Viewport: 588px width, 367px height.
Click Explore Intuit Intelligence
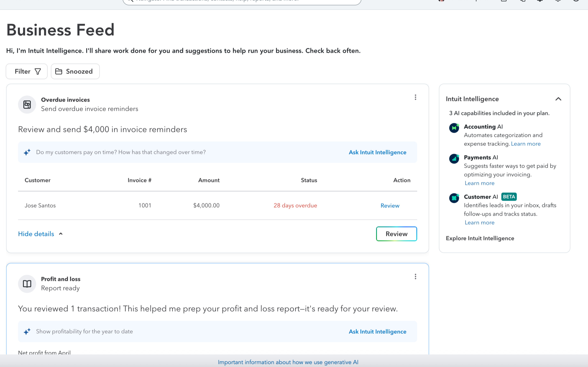[x=480, y=238]
